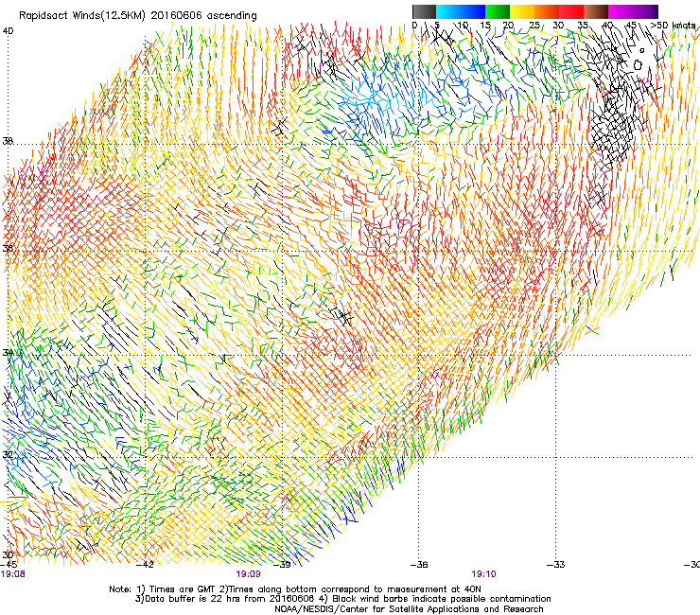The width and height of the screenshot is (700, 615).
Task: Click the latitude label 30
Action: [x=8, y=555]
